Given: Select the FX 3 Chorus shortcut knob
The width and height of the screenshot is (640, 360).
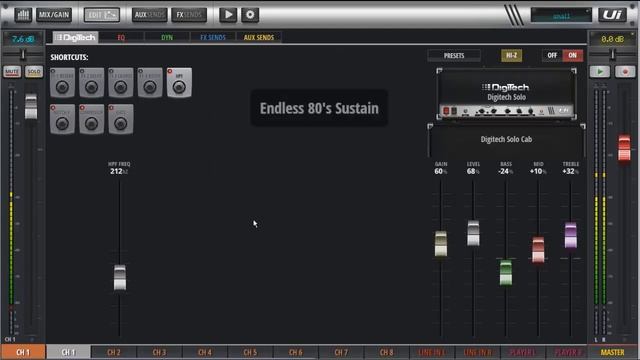Looking at the screenshot, I should 121,83.
